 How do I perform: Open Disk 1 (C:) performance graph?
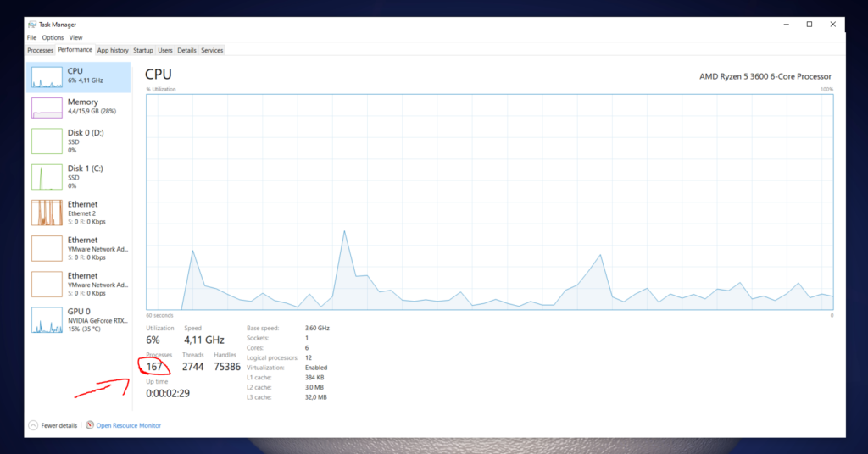coord(47,176)
